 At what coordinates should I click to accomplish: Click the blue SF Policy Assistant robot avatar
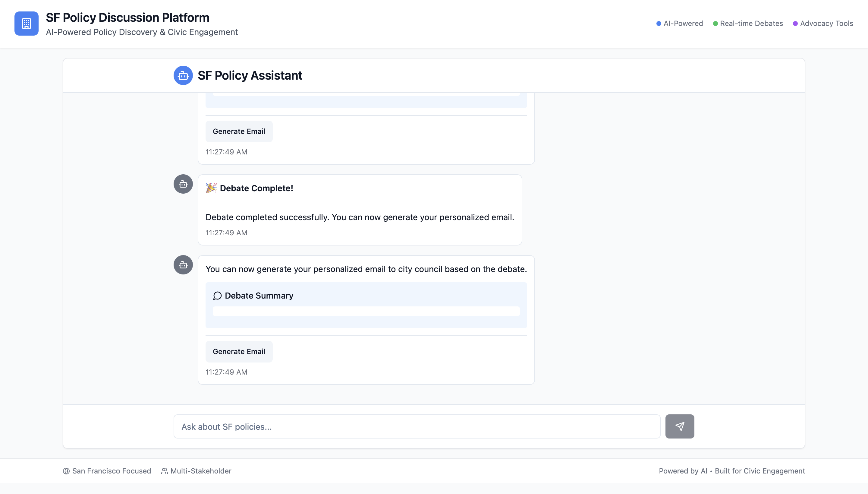pos(183,75)
